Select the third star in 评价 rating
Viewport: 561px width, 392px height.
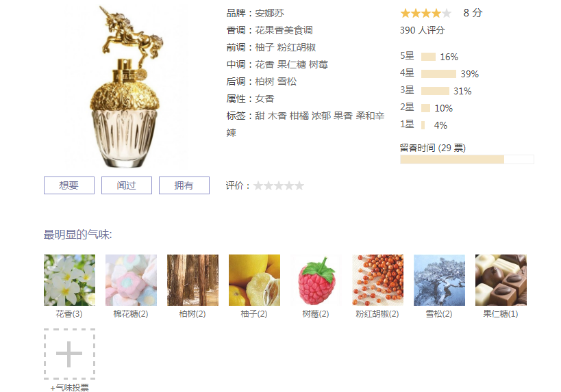[279, 186]
